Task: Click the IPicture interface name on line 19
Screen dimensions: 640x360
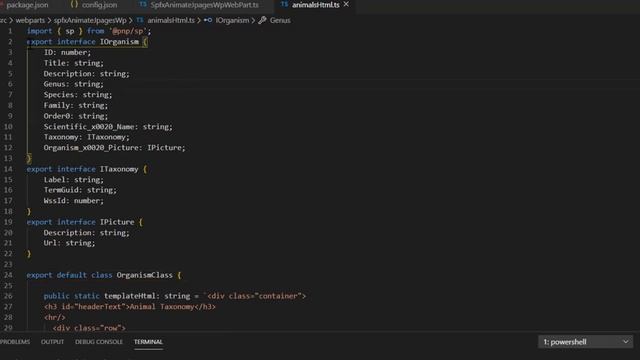Action: pos(117,222)
